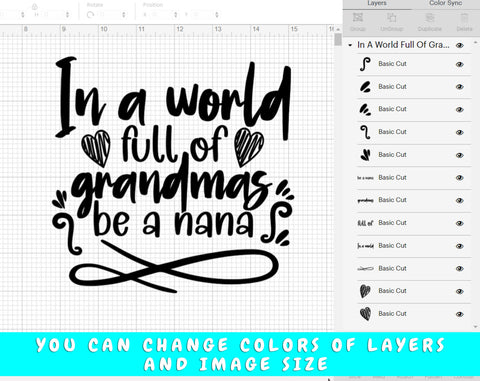Select the right scribble heart on the canvas
480x381 pixels.
[249, 147]
